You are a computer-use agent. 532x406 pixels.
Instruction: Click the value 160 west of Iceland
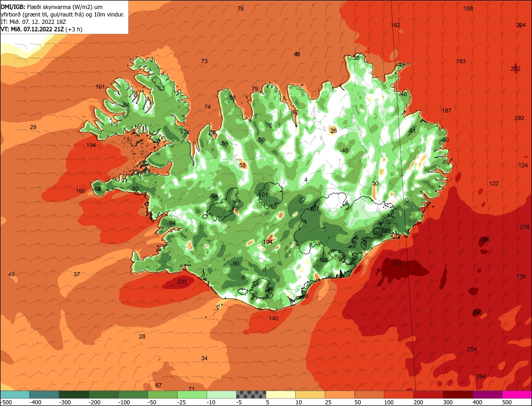[x=80, y=191]
